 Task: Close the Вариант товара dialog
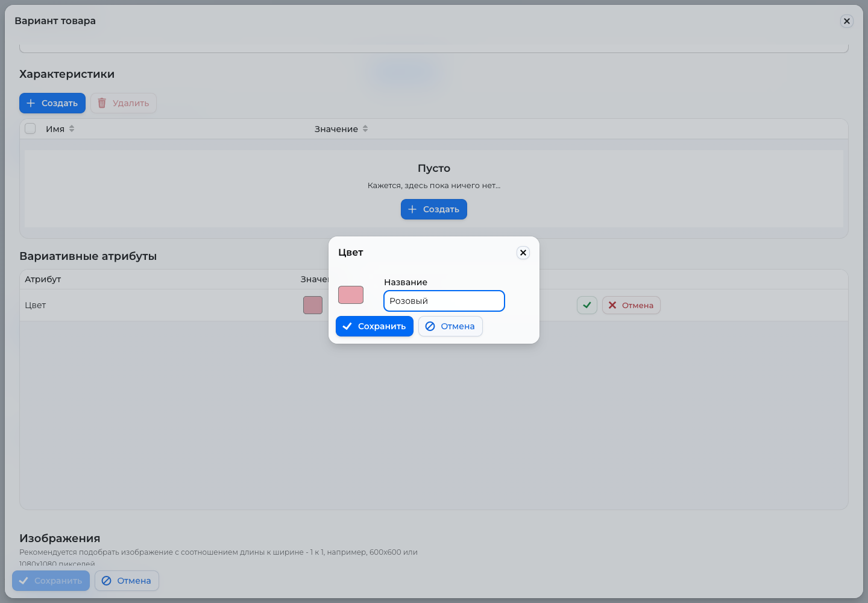click(847, 21)
